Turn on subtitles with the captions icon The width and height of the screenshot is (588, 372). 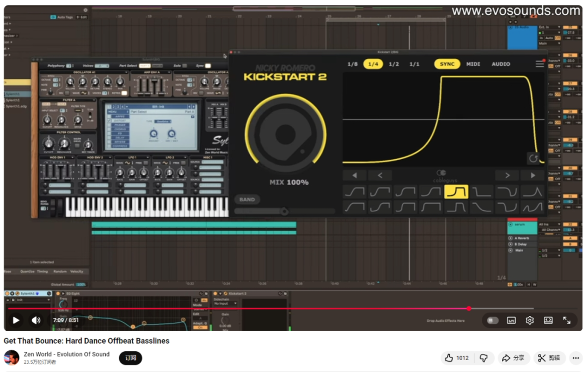(511, 320)
